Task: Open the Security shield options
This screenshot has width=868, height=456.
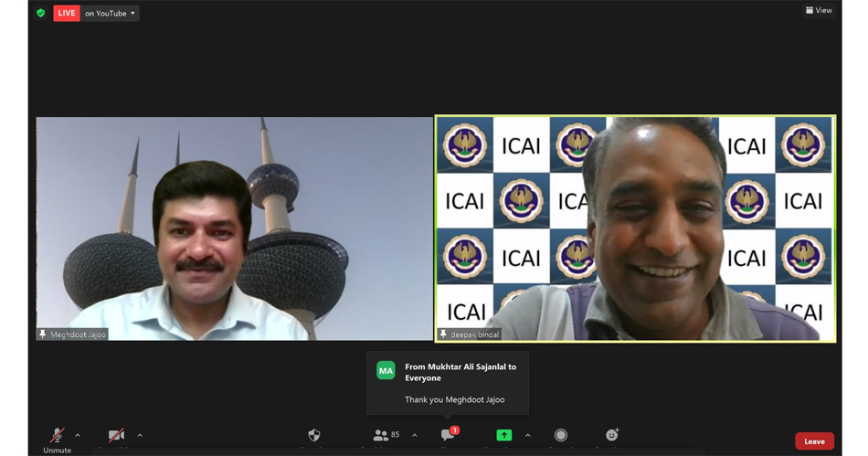Action: [314, 435]
